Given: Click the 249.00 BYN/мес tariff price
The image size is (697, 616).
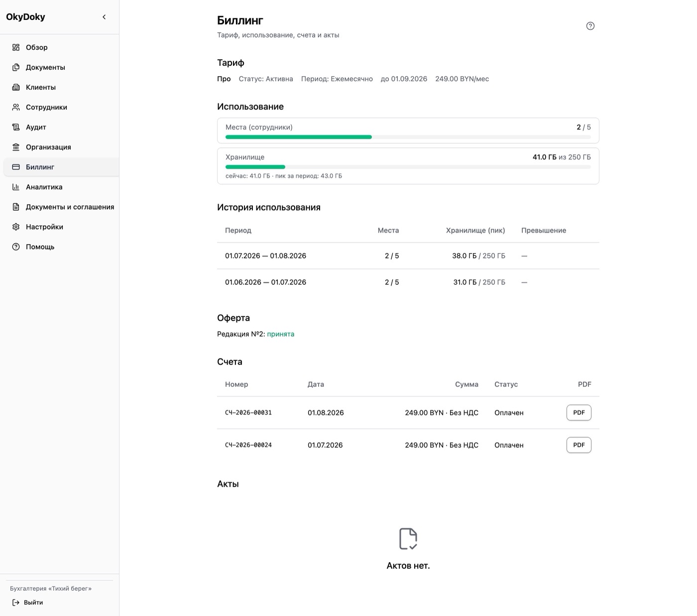Looking at the screenshot, I should click(462, 79).
